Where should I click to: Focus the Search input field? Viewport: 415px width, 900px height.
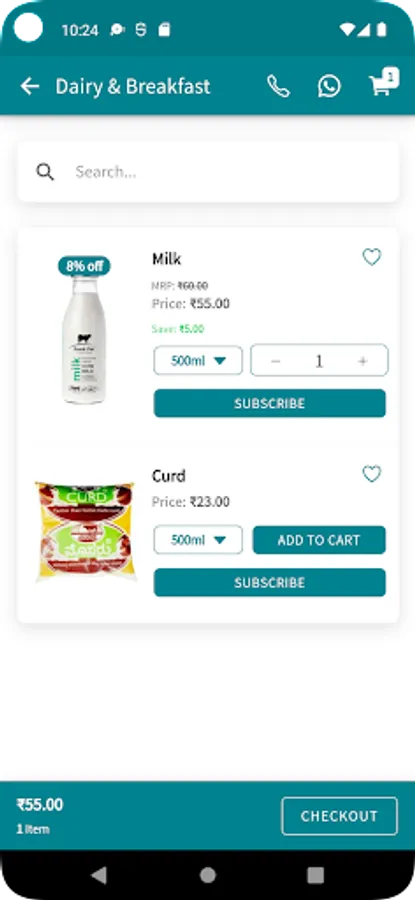(x=208, y=172)
